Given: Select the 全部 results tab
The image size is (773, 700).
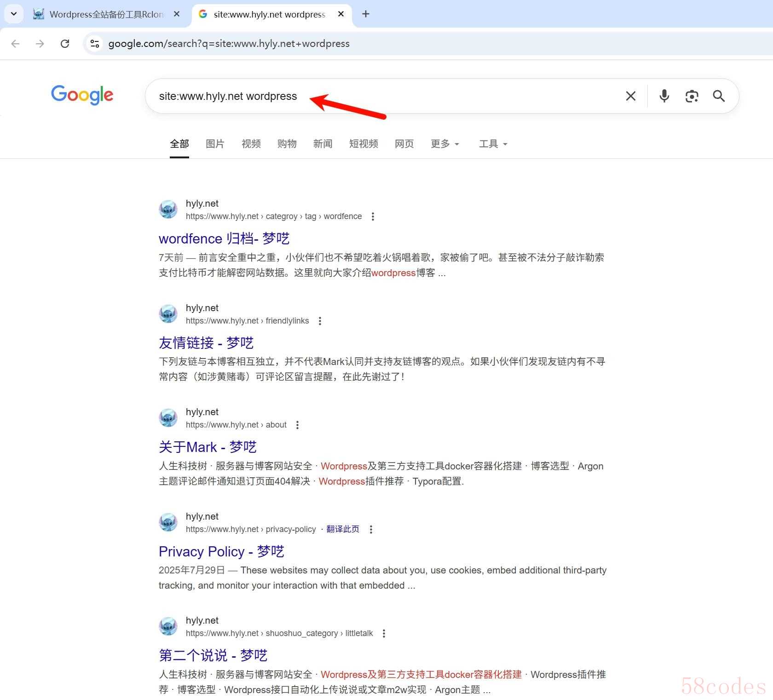Looking at the screenshot, I should (179, 144).
